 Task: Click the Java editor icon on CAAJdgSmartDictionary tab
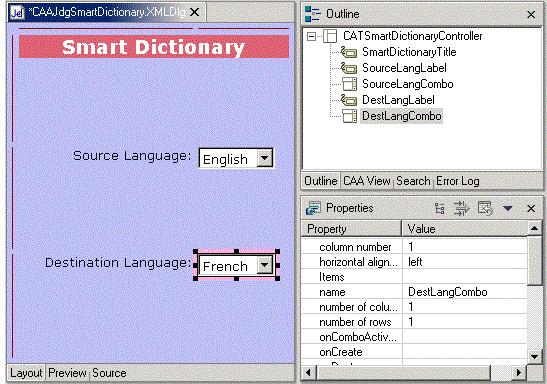pos(17,13)
